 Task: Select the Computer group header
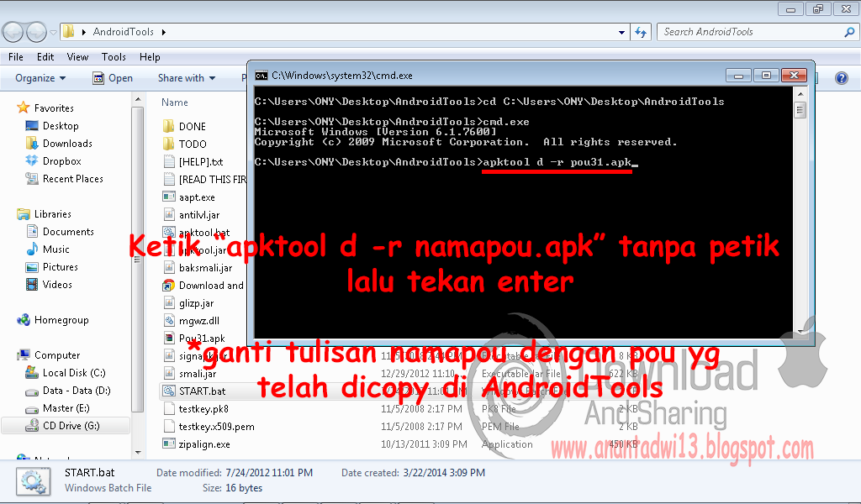click(x=48, y=354)
